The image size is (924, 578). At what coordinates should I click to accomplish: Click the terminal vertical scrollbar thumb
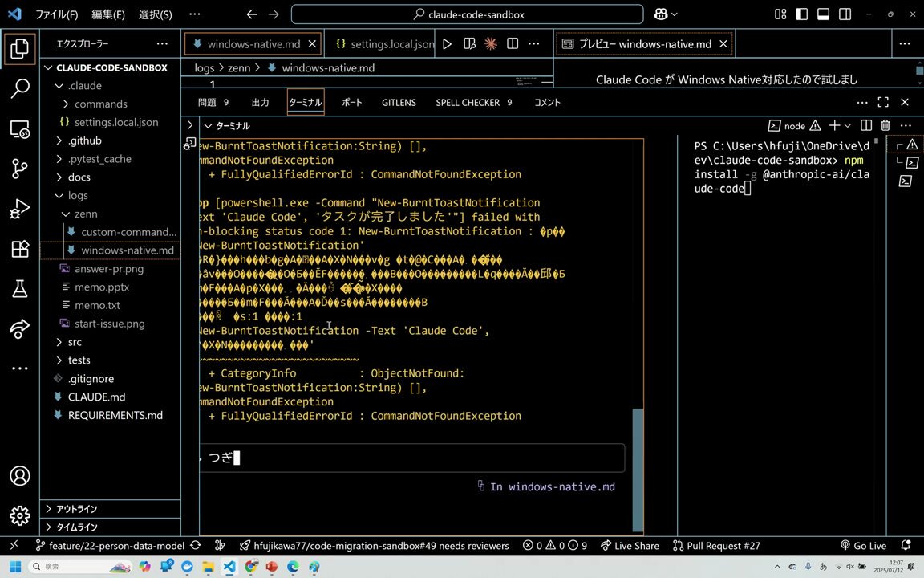(638, 470)
